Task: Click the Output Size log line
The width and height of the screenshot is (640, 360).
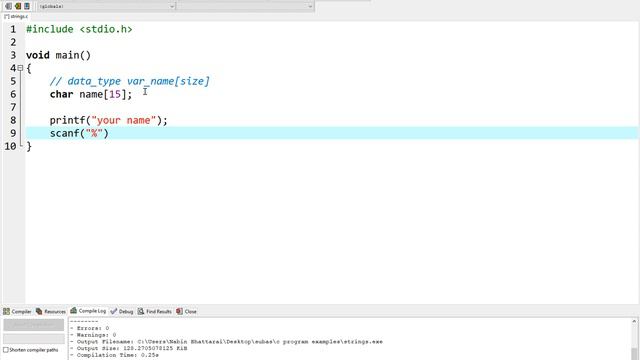Action: (x=129, y=348)
